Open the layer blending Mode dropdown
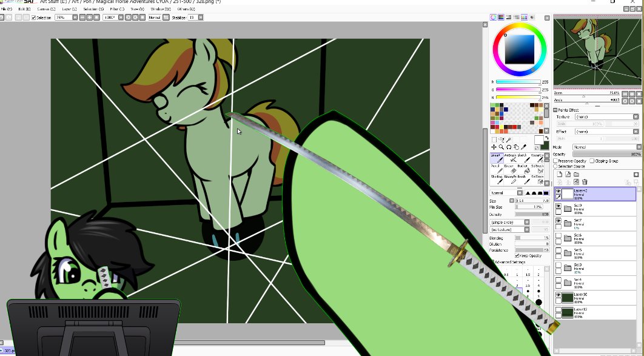Image resolution: width=644 pixels, height=356 pixels. tap(639, 147)
